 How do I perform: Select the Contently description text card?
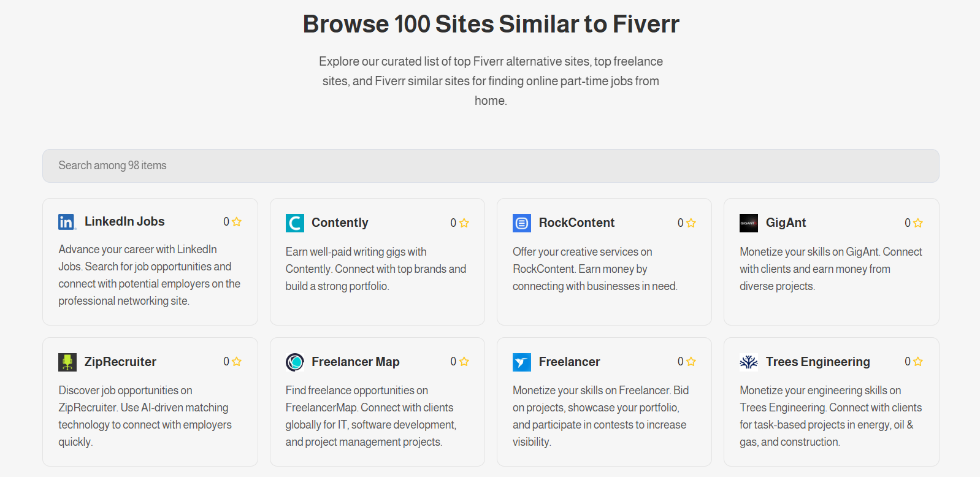coord(376,269)
